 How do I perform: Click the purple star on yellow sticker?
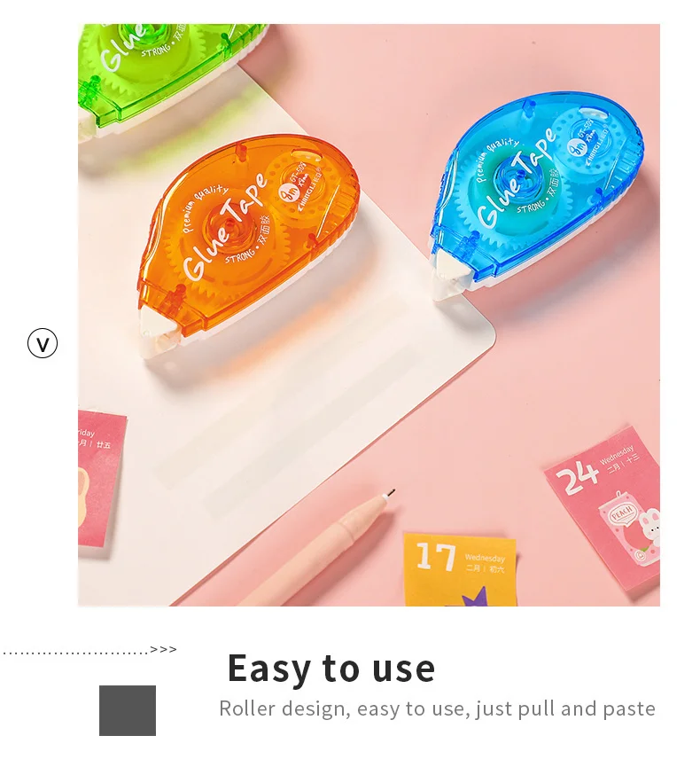click(x=475, y=597)
